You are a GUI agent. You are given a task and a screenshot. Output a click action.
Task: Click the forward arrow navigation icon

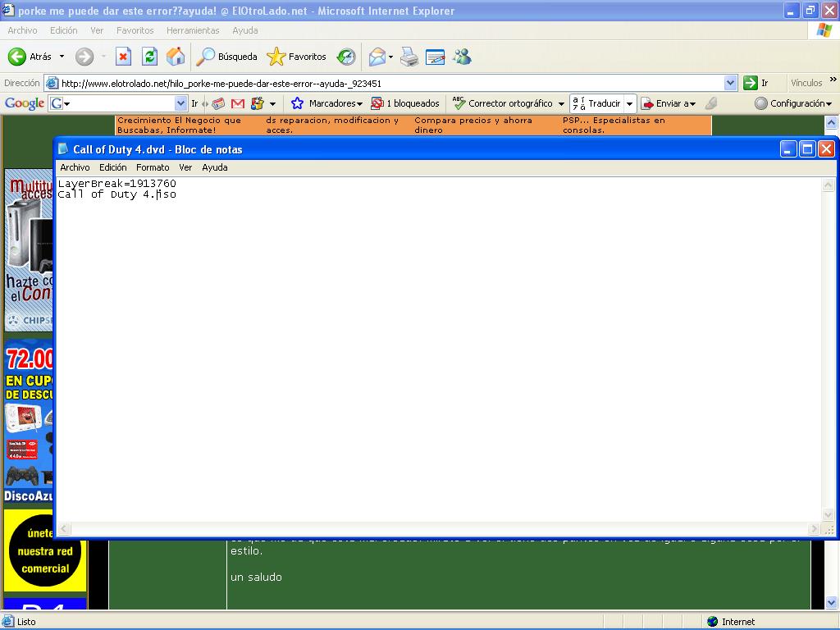(84, 57)
